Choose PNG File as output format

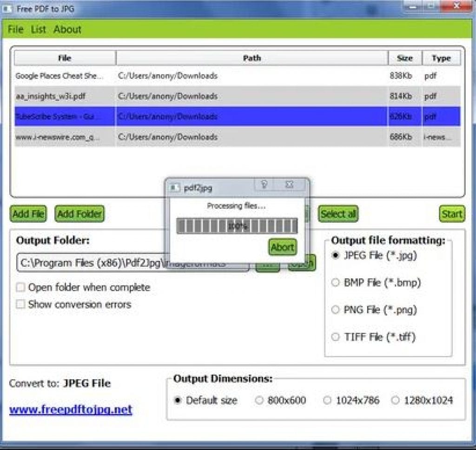pos(335,310)
